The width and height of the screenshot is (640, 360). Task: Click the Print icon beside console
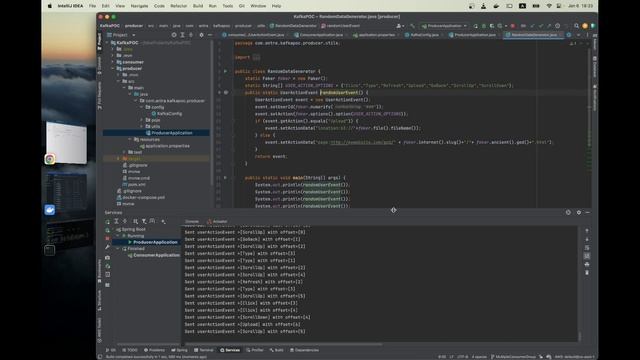tap(587, 264)
